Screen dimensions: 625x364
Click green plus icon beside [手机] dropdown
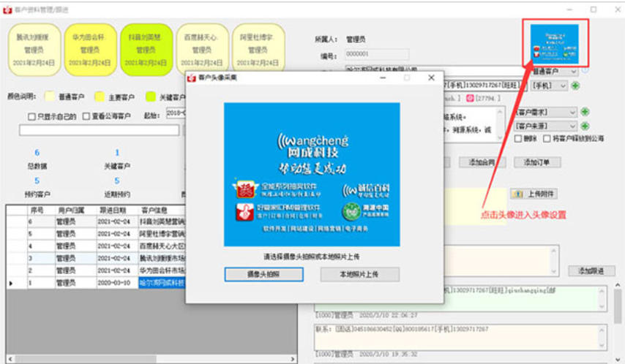click(575, 86)
